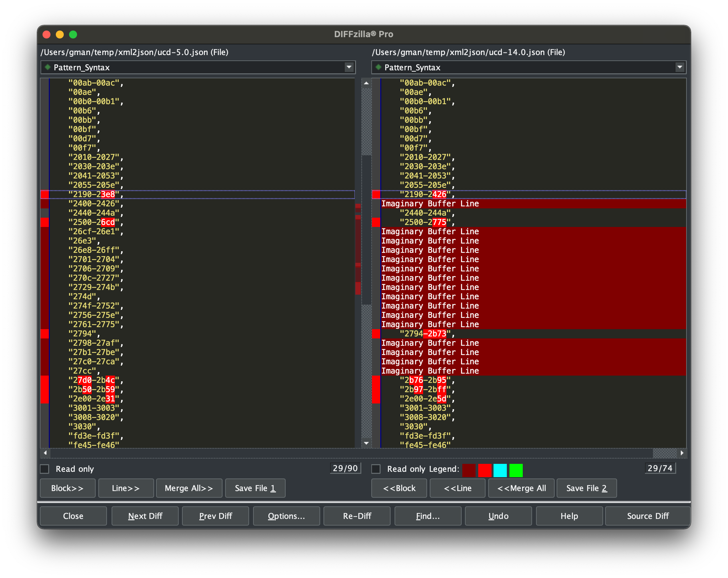
Task: Click the red diff marker beside line 2794-2b73
Action: 376,334
